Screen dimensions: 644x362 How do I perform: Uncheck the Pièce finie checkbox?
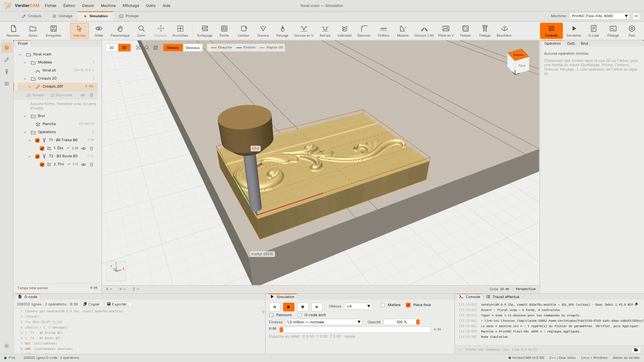[x=408, y=305]
